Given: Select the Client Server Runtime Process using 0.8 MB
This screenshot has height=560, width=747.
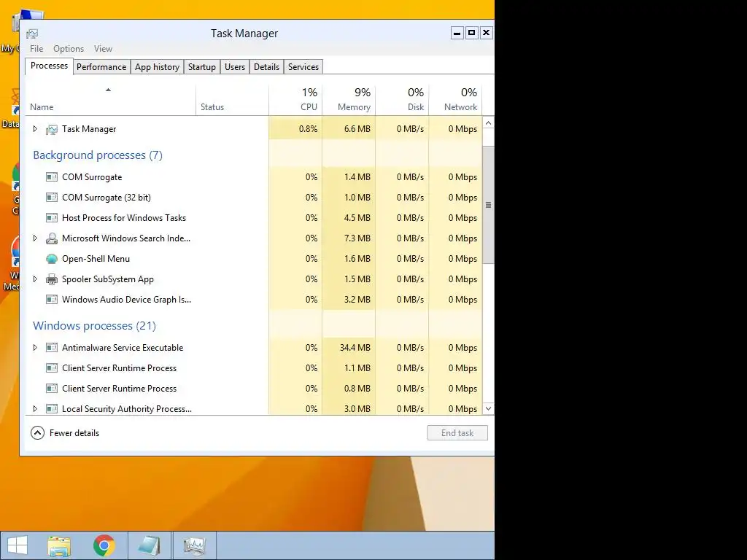Looking at the screenshot, I should [x=254, y=389].
